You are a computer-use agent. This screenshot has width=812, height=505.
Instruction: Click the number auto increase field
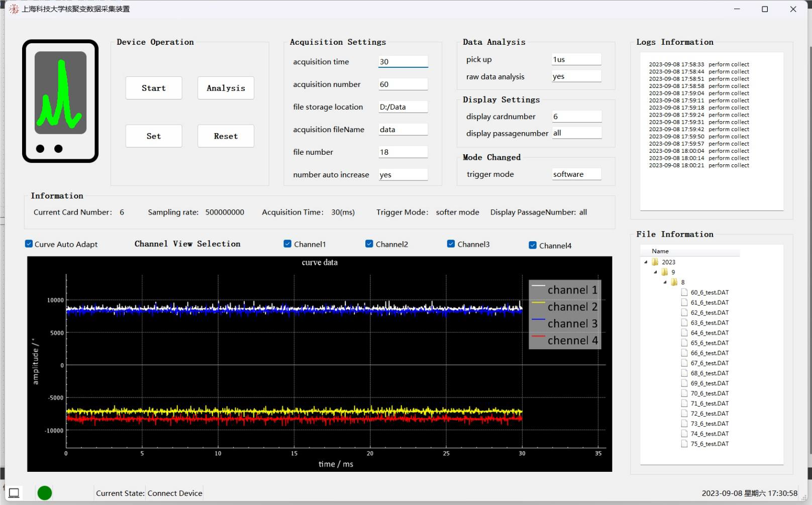[x=403, y=174]
